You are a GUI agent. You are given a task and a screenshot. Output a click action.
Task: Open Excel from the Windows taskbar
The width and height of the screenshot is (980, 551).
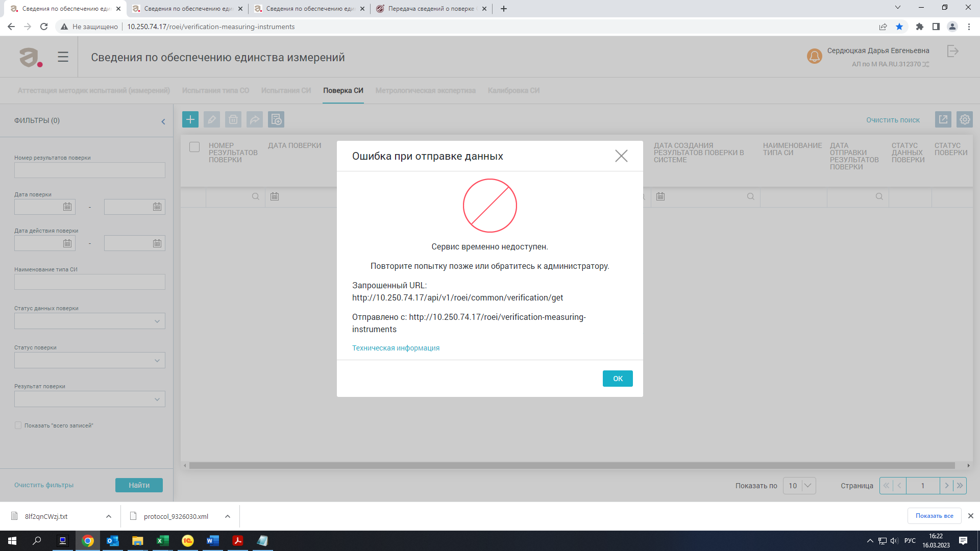pyautogui.click(x=162, y=541)
